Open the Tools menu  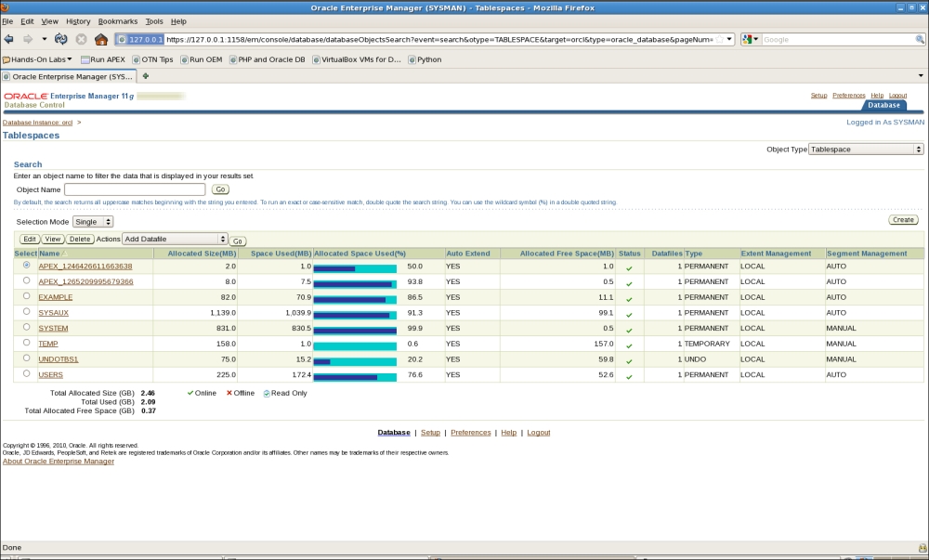154,21
